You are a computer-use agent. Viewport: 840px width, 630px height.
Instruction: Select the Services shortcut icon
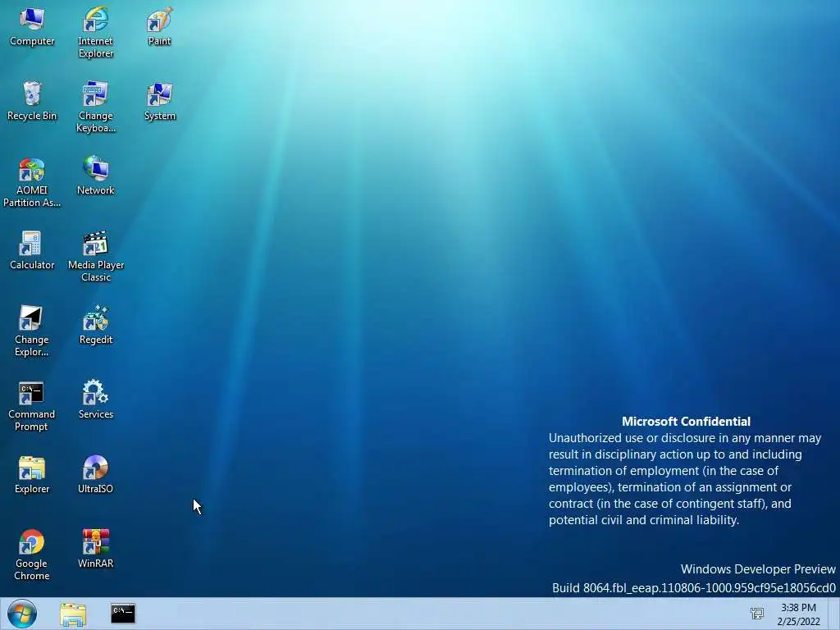click(x=95, y=399)
